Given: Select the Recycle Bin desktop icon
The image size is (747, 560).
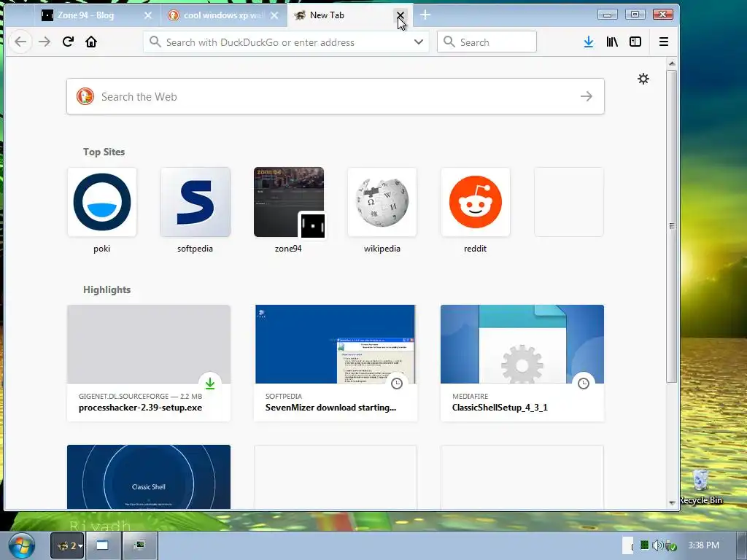Looking at the screenshot, I should [x=700, y=486].
